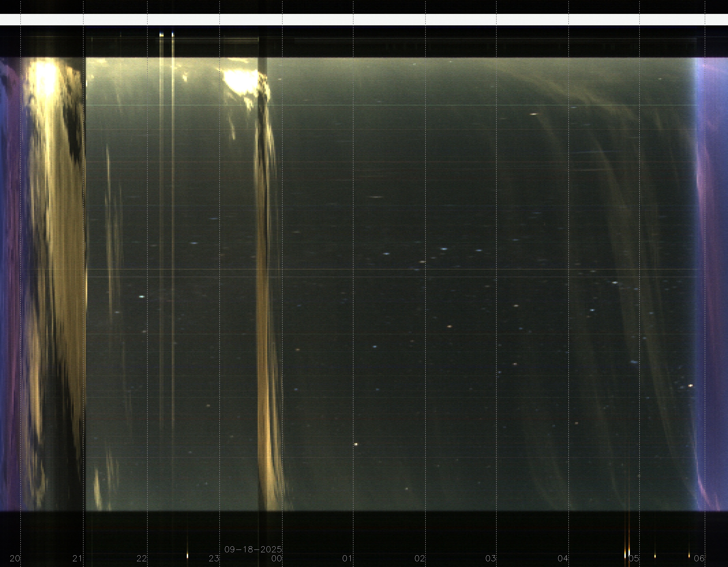Click the bright glow near 23:15 at top

(239, 81)
